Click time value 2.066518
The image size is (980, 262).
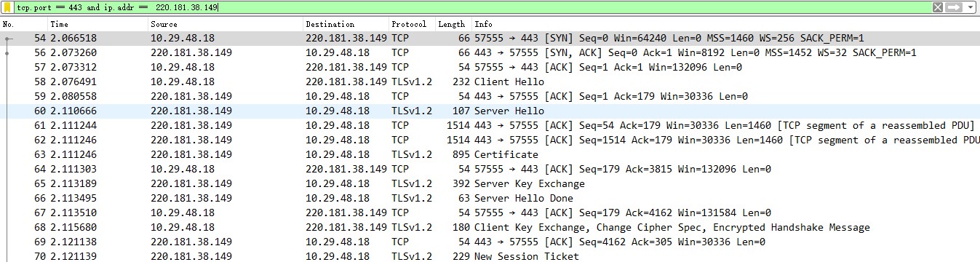(x=73, y=38)
